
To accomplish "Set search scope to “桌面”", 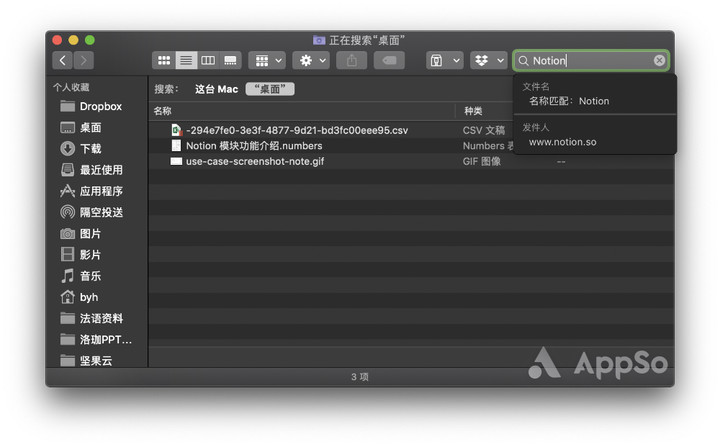I will 270,89.
